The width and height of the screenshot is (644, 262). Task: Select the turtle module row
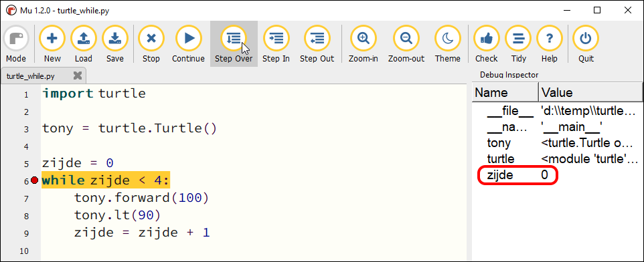[x=558, y=158]
